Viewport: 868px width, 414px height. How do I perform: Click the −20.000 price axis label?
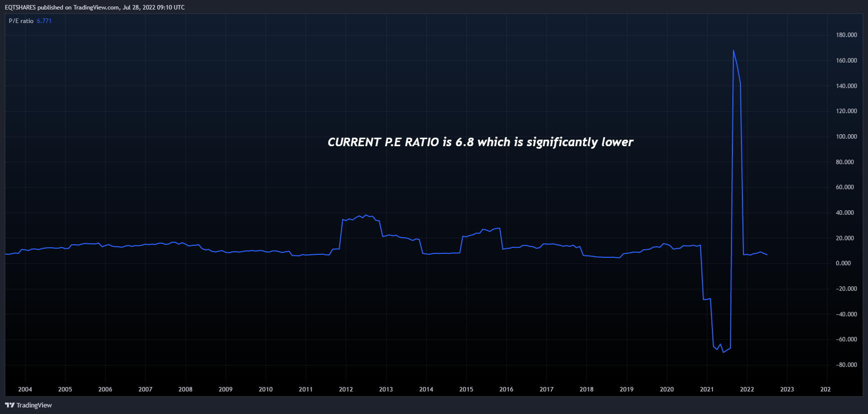(846, 289)
